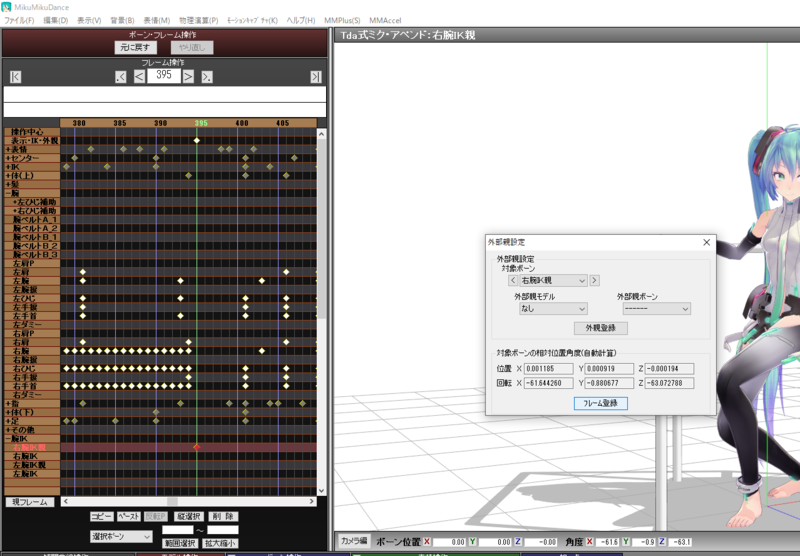Open the MMPlus(S) menu
This screenshot has width=800, height=556.
point(342,20)
